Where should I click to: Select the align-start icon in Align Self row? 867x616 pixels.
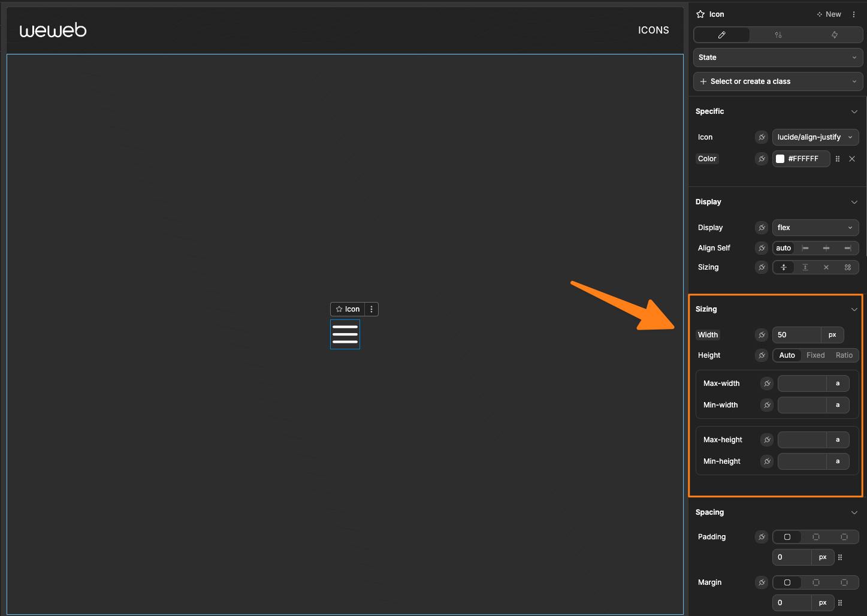[x=805, y=247]
